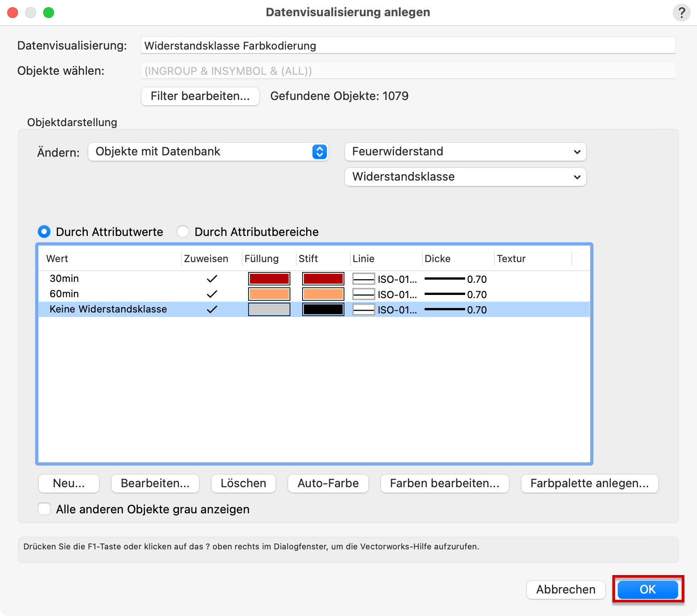Click the black Stift swatch of Keine Widerstandsklasse
697x616 pixels.
pyautogui.click(x=323, y=309)
